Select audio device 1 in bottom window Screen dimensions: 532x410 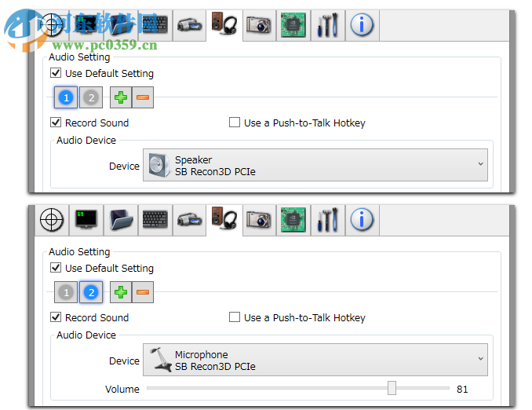(66, 292)
